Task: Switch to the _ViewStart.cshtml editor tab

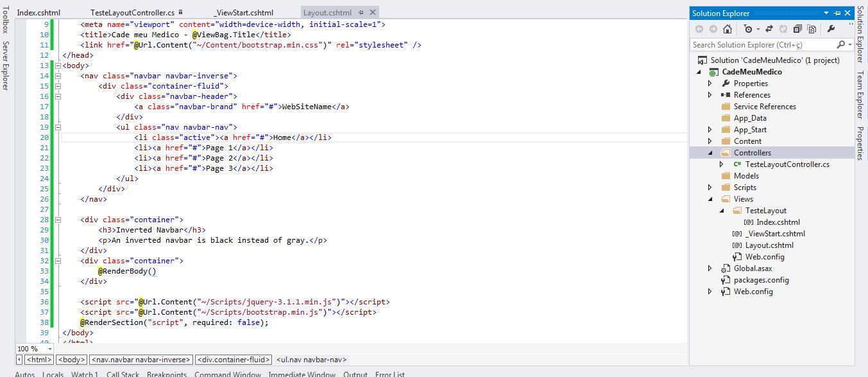Action: pos(244,12)
